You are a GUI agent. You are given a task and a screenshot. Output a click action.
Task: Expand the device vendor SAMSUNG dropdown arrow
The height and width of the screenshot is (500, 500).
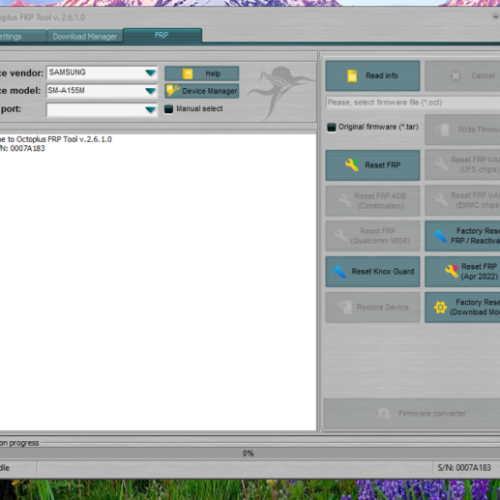(x=150, y=73)
